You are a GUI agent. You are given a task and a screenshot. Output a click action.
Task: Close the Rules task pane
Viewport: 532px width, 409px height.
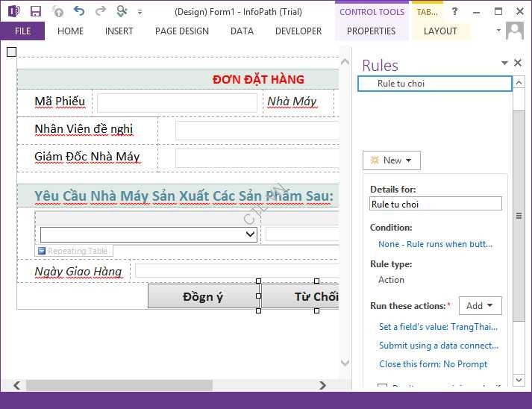[518, 63]
